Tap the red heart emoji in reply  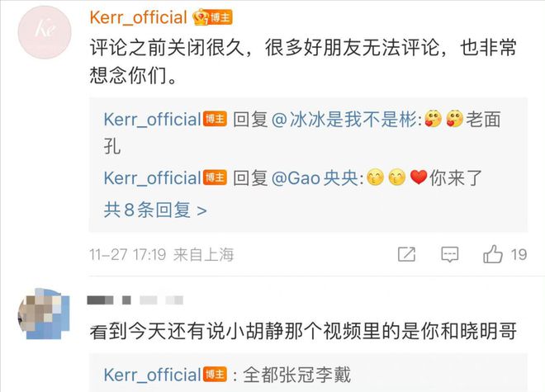point(419,177)
